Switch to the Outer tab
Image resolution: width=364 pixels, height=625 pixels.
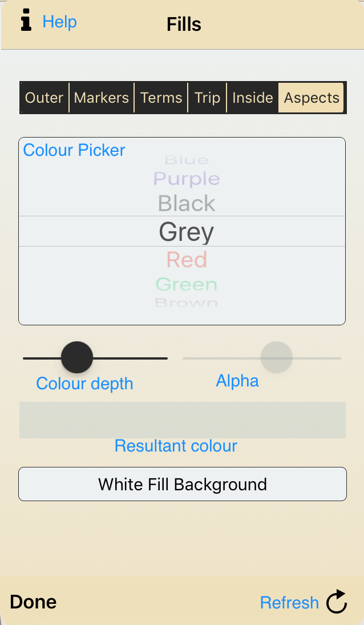pos(44,98)
